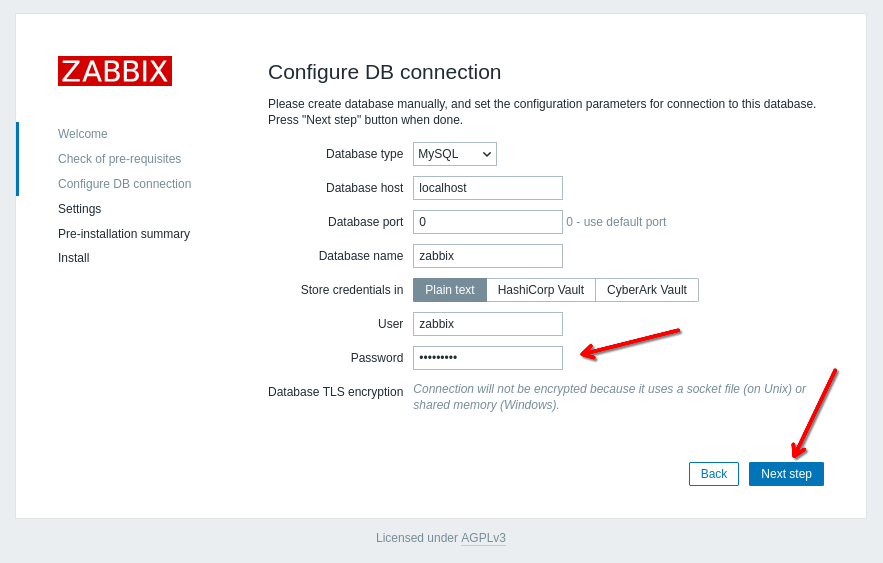Focus the Database host input field

point(487,188)
